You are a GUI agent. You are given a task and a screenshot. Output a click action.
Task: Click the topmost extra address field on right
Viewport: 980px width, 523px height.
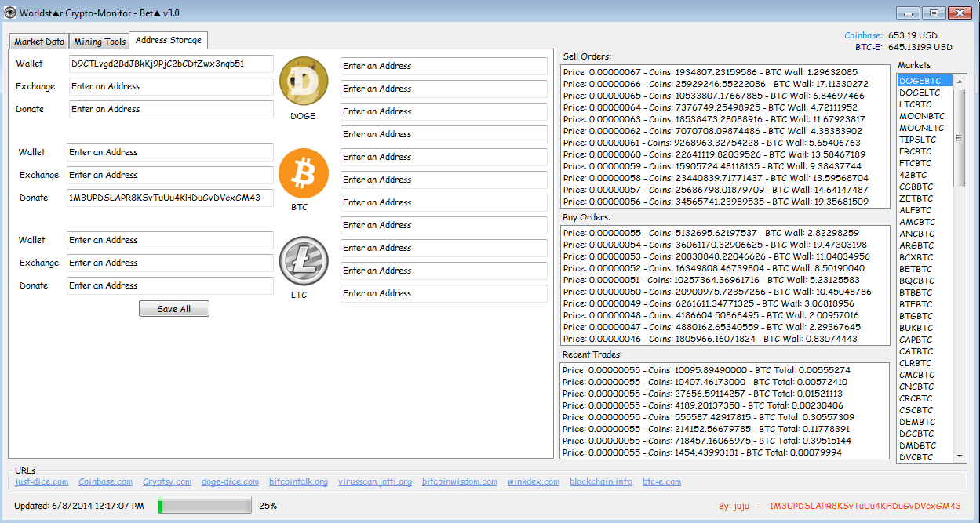(x=443, y=66)
